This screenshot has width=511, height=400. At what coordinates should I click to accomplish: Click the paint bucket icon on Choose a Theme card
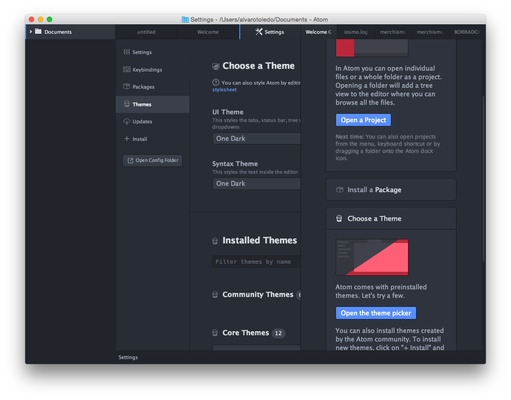[339, 219]
